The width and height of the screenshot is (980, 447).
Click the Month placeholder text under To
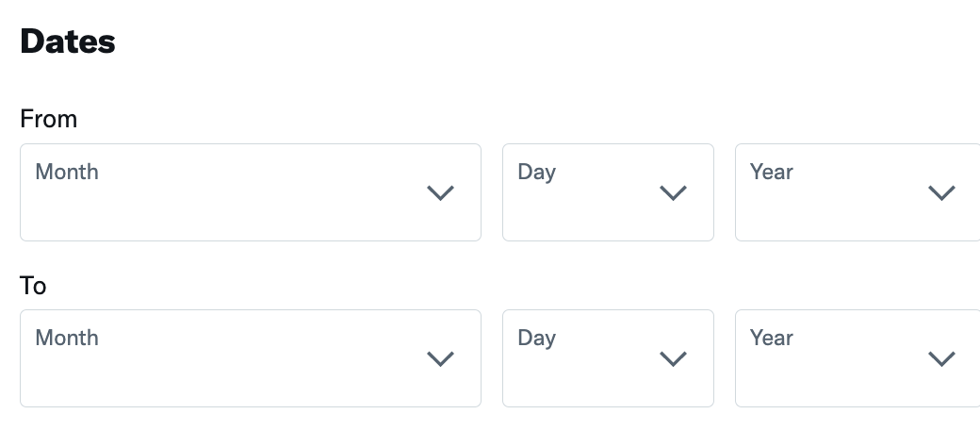coord(67,338)
